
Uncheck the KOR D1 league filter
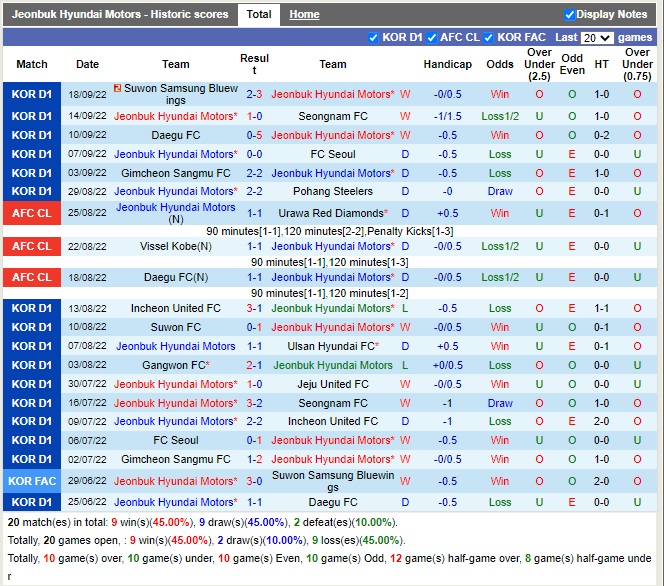pyautogui.click(x=373, y=38)
